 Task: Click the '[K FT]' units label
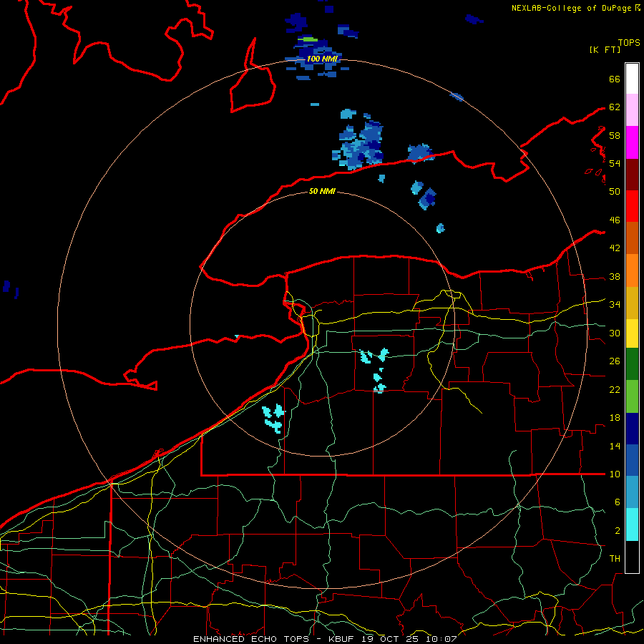tap(605, 49)
